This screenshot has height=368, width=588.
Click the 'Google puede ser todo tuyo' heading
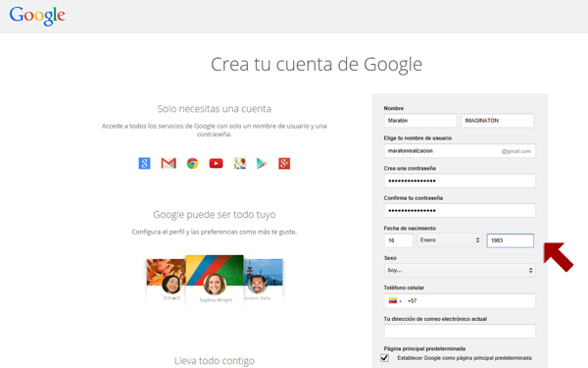coord(214,215)
